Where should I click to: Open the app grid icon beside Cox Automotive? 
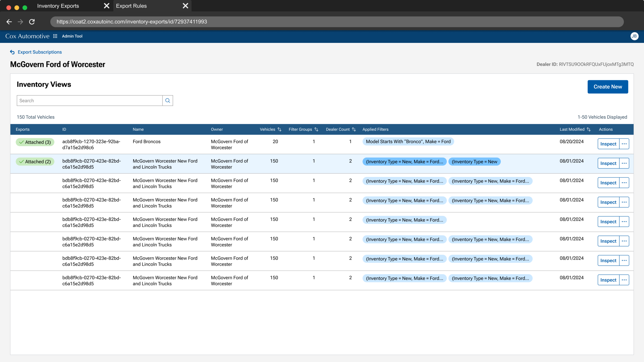click(55, 36)
